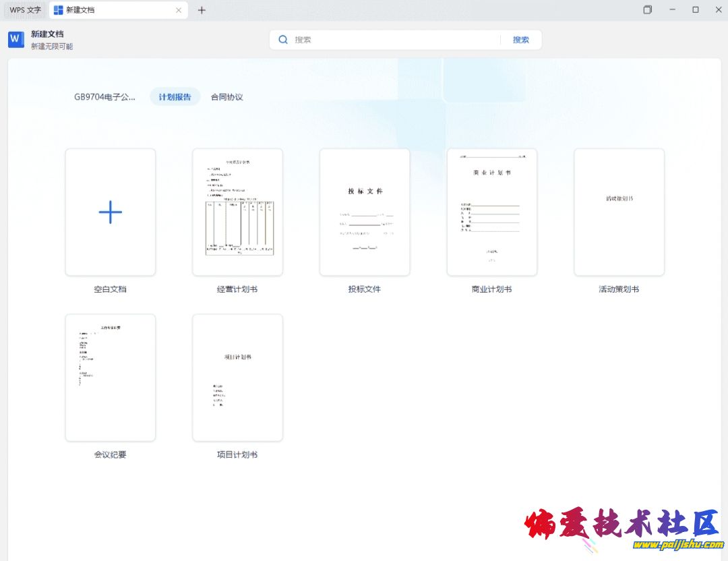The width and height of the screenshot is (728, 561).
Task: Open the 经营计划书 template thumbnail
Action: (x=237, y=212)
